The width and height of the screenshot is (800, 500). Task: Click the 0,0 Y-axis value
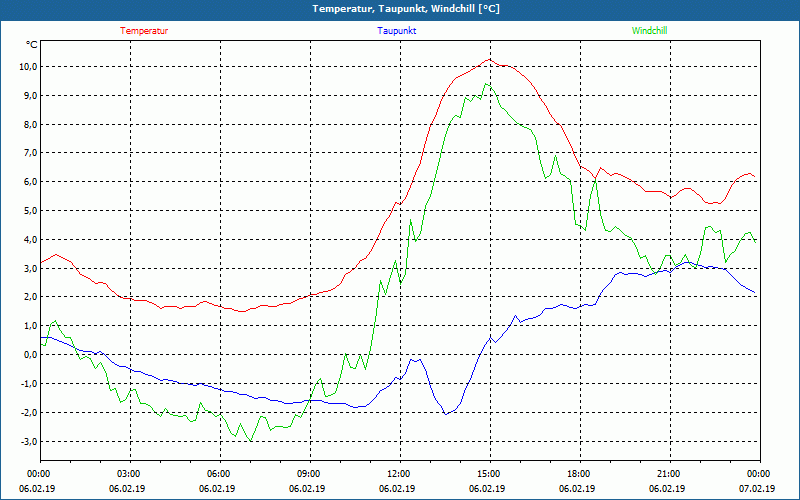point(30,355)
